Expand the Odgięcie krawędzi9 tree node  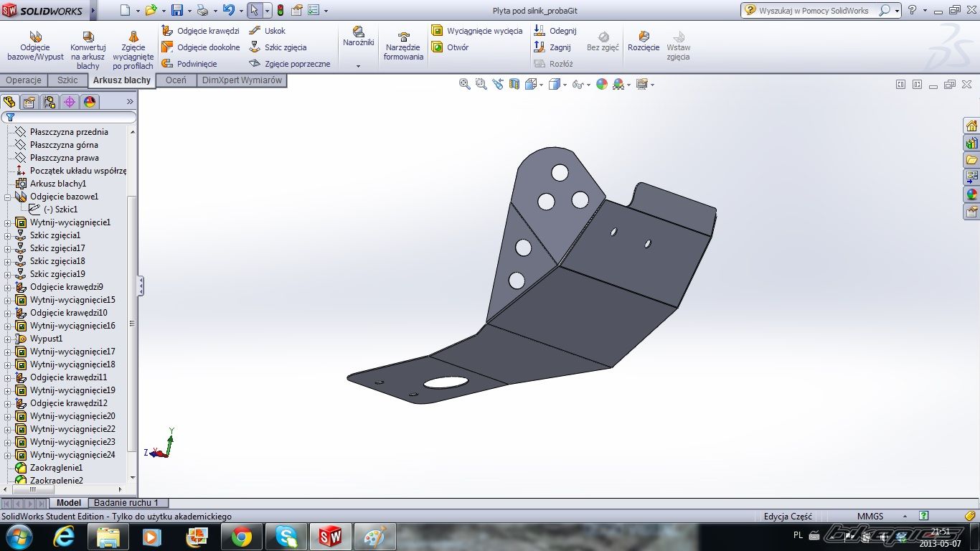pos(8,287)
